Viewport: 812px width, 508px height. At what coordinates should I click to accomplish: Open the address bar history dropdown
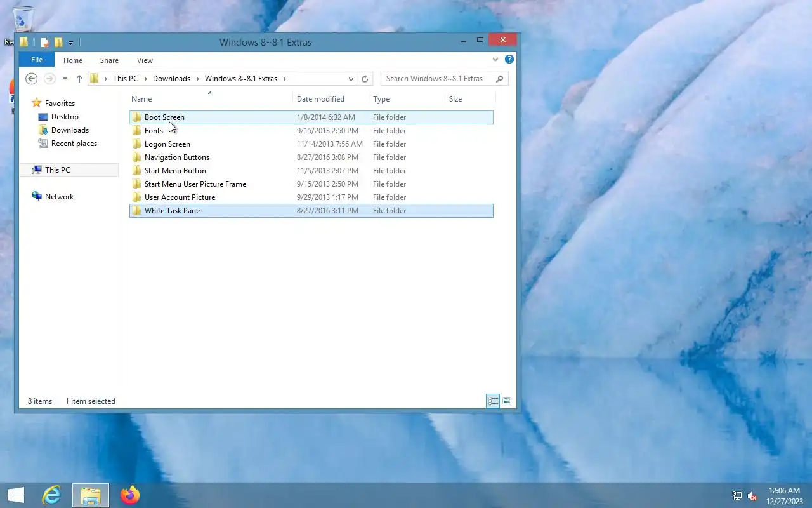click(x=351, y=79)
